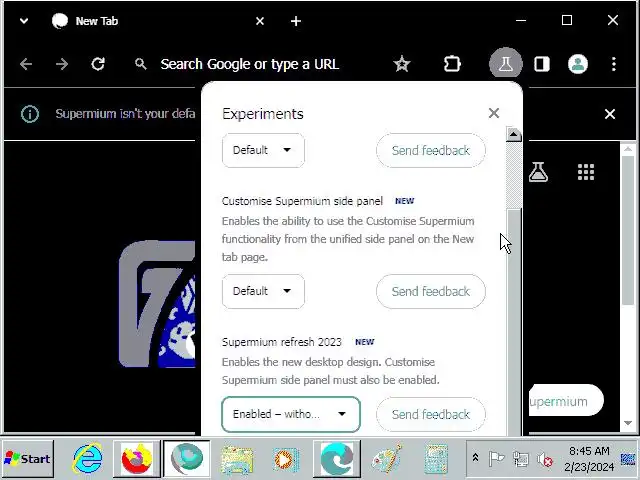Open the Windows Start menu
Screen dimensions: 640x480
tap(27, 459)
